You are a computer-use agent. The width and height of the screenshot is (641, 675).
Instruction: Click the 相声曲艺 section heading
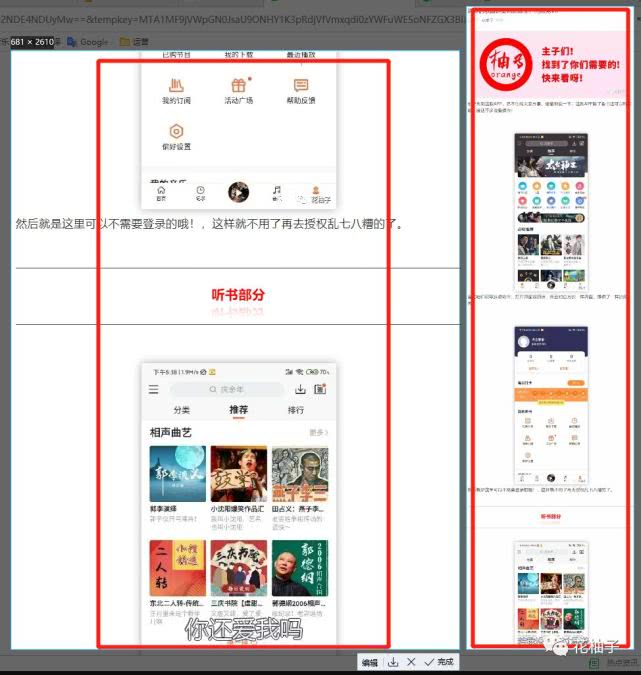(x=170, y=432)
